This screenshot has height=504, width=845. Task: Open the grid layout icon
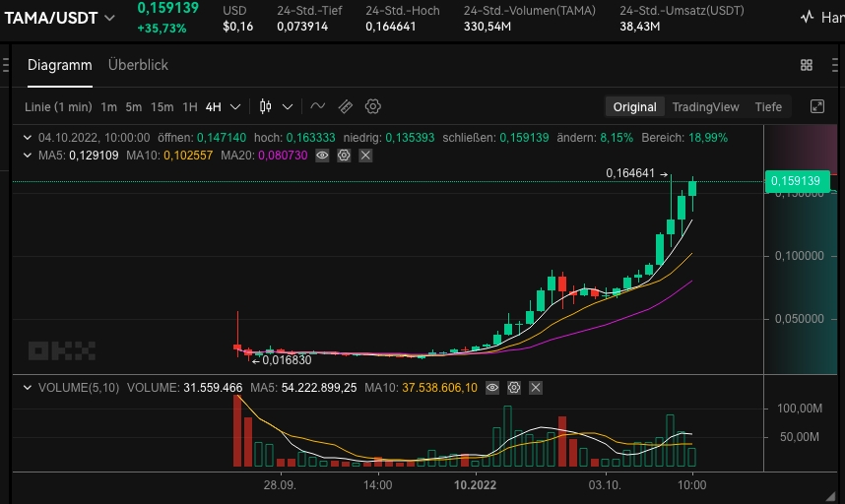tap(807, 65)
